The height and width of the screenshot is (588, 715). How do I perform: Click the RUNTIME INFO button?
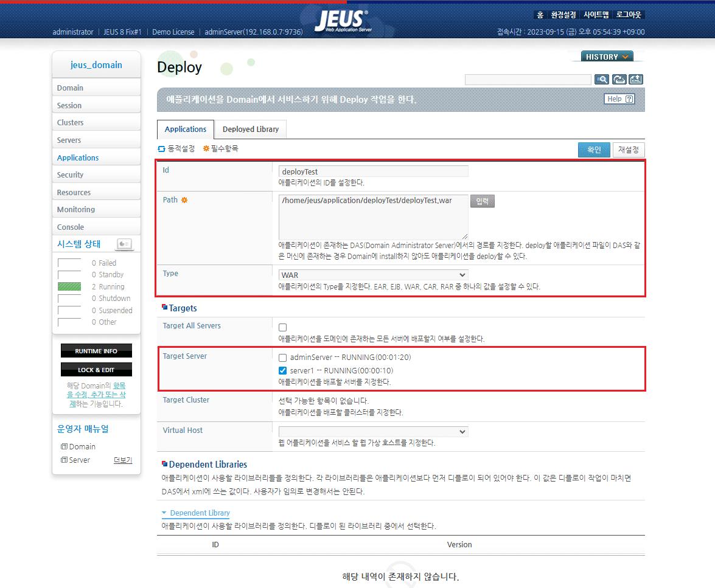[x=96, y=351]
